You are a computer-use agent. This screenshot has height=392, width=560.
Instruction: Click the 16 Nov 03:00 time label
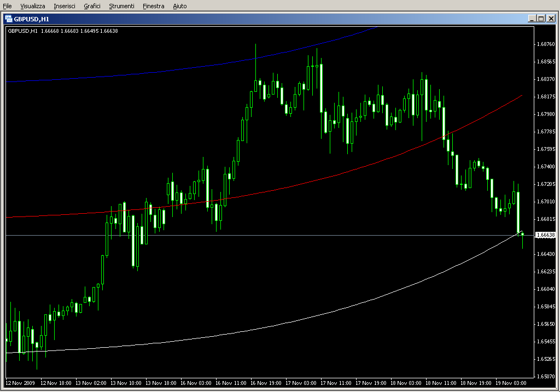pos(196,383)
